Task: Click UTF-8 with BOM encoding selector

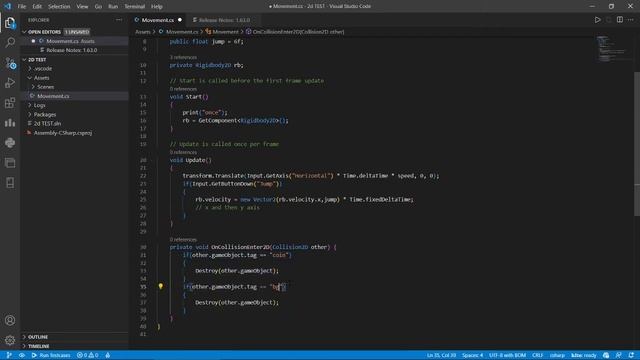Action: pyautogui.click(x=507, y=355)
